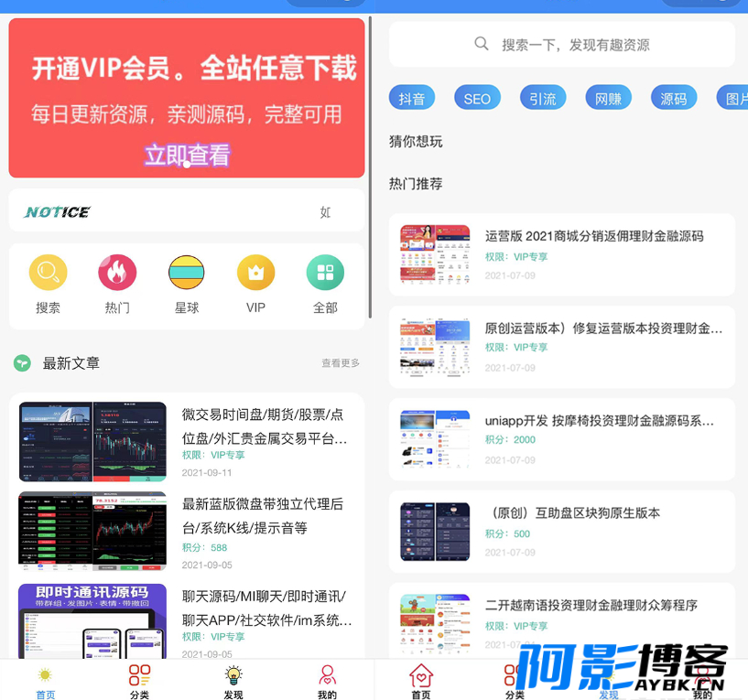Tap the yellow 搜索 magnifier icon
748x700 pixels.
(48, 273)
